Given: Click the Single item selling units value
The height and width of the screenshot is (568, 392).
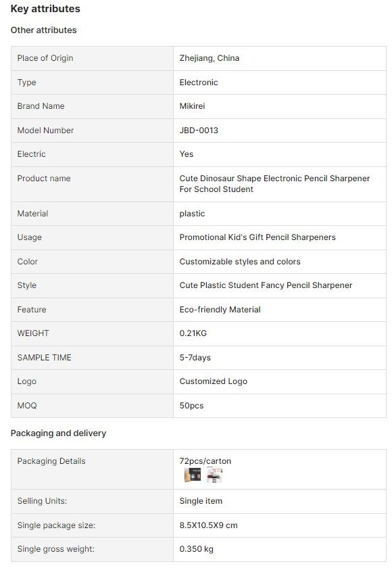Looking at the screenshot, I should pyautogui.click(x=201, y=501).
